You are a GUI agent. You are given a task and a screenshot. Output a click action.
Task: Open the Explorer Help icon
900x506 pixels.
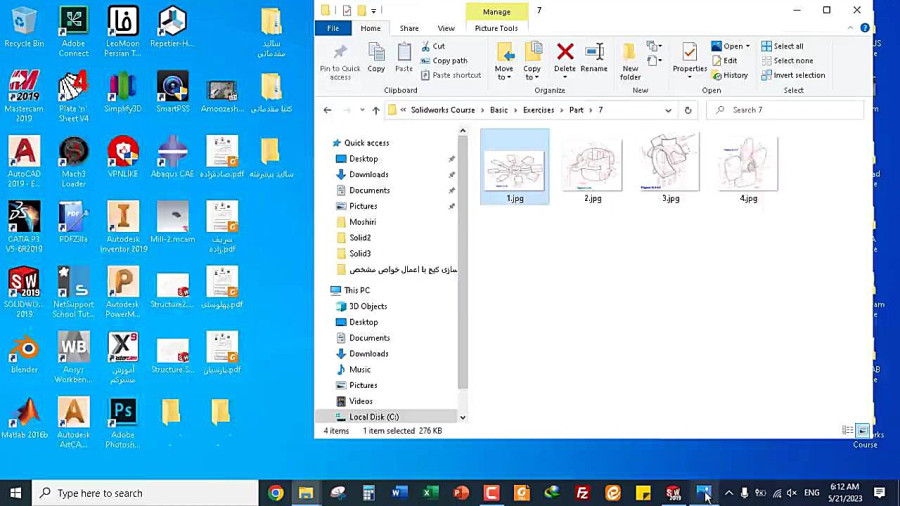(x=864, y=28)
